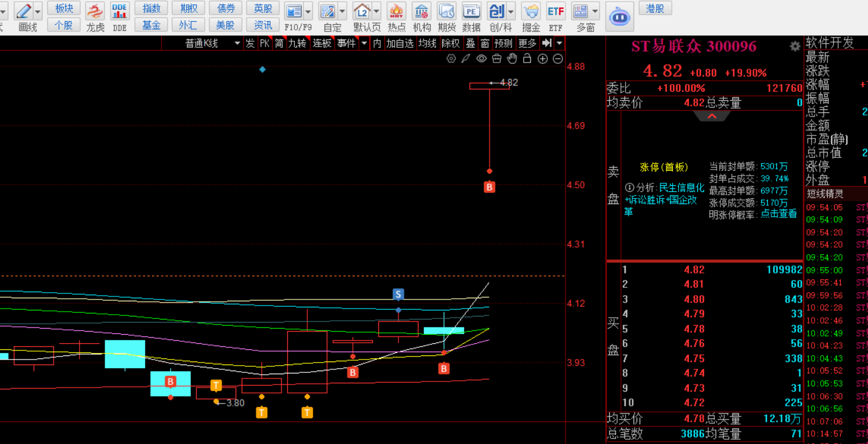Switch to 外汇 forex tab
The width and height of the screenshot is (868, 444).
188,25
